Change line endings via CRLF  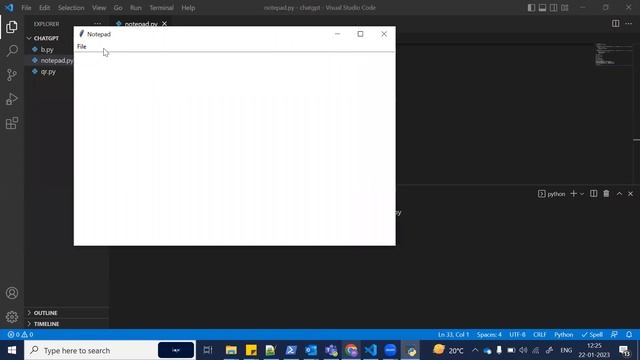[x=539, y=334]
